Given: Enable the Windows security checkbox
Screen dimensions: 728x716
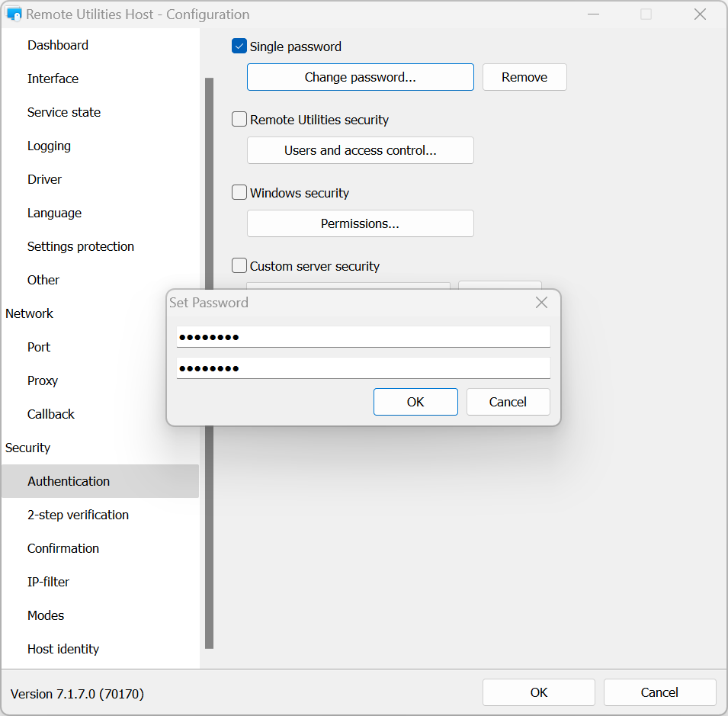Looking at the screenshot, I should pyautogui.click(x=239, y=193).
